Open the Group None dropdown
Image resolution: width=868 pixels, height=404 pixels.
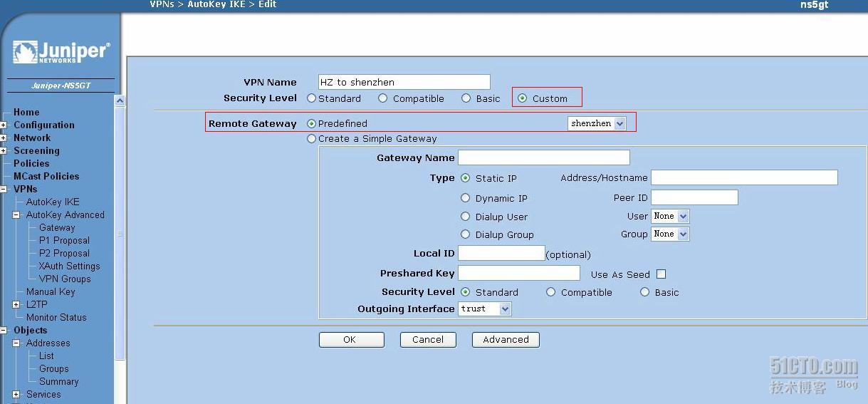671,234
